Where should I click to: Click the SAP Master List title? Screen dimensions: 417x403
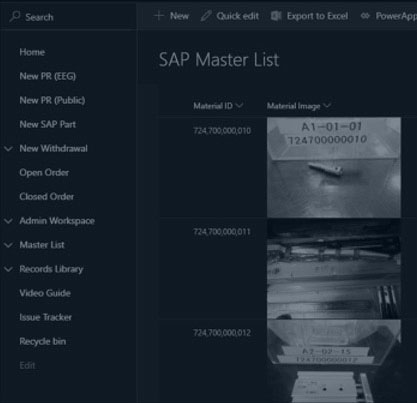point(219,60)
